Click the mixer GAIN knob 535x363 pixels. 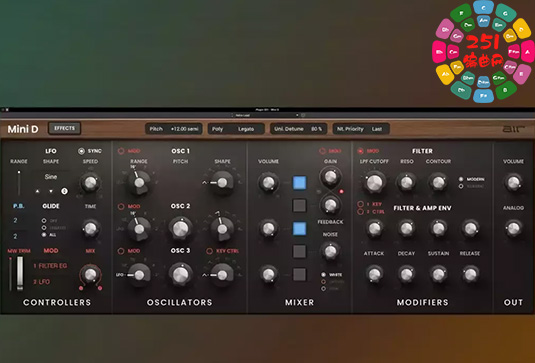(330, 177)
